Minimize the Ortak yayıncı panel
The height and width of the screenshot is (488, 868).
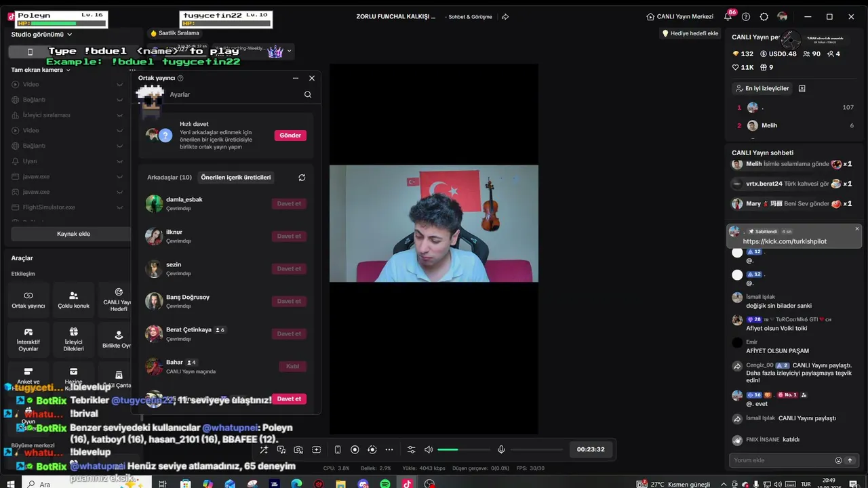296,79
